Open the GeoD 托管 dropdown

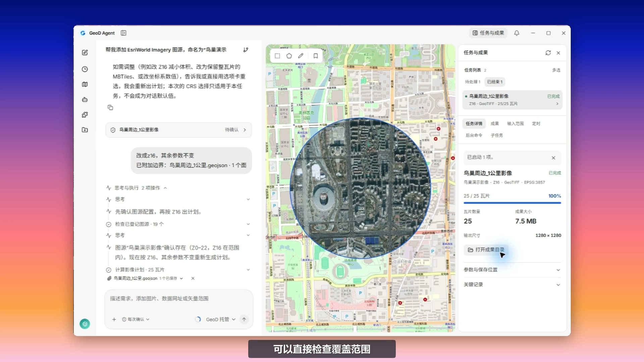pos(221,319)
